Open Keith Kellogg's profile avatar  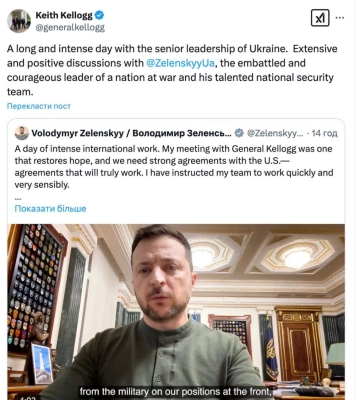tap(19, 21)
